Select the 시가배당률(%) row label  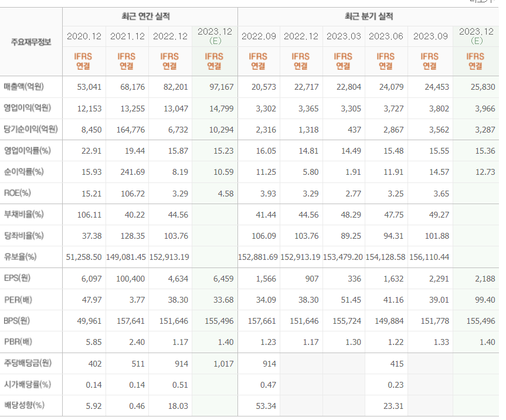point(27,384)
